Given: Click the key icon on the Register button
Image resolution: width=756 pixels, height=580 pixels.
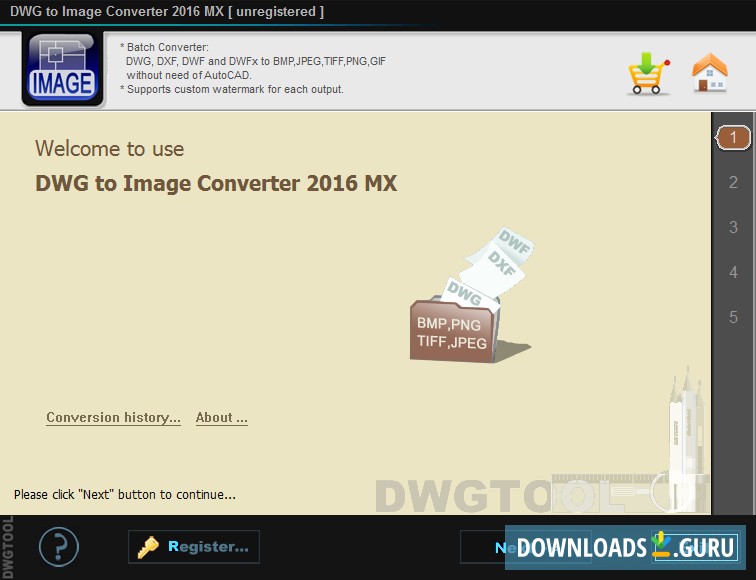Looking at the screenshot, I should click(148, 547).
